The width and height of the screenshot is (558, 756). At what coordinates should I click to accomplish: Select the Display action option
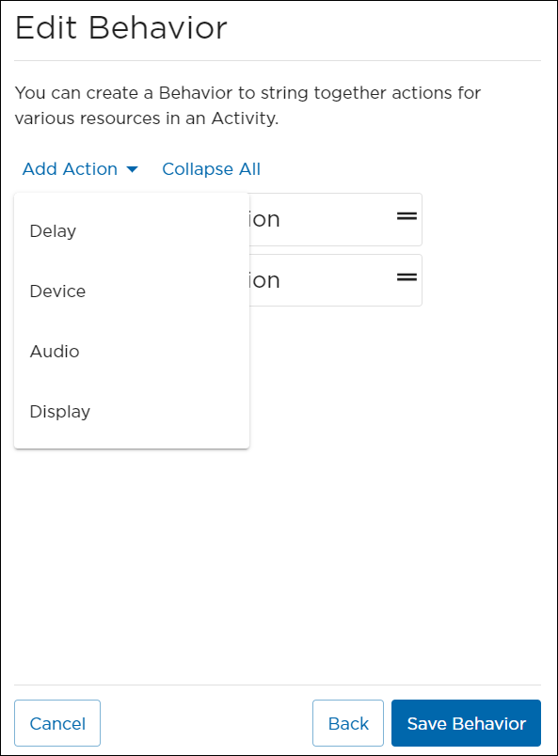click(x=59, y=411)
